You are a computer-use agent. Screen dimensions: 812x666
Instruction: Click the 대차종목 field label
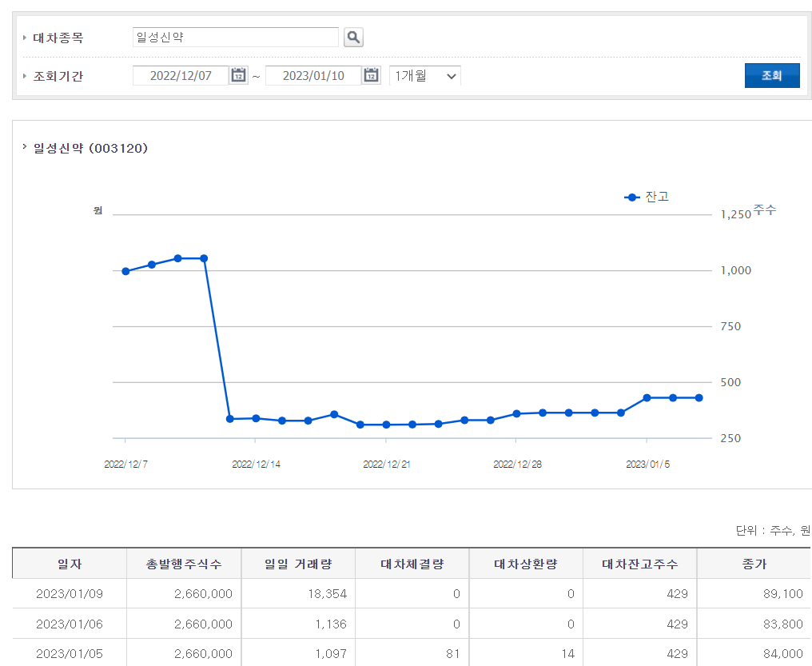(58, 38)
